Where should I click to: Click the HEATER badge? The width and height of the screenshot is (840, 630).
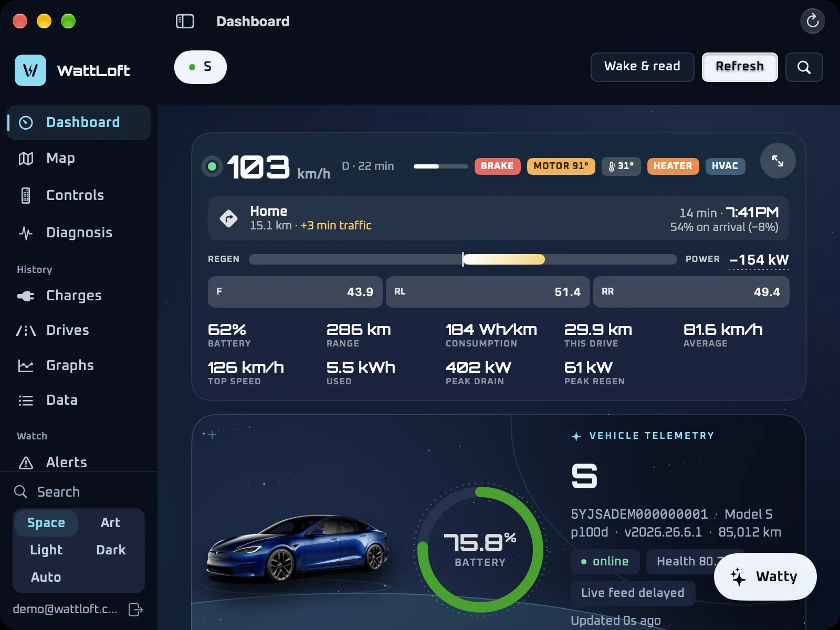point(673,166)
